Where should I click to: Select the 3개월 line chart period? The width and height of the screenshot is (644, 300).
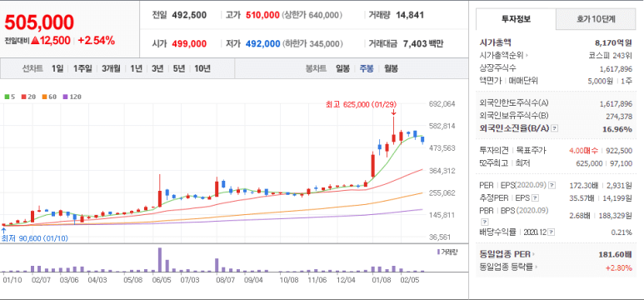click(111, 68)
